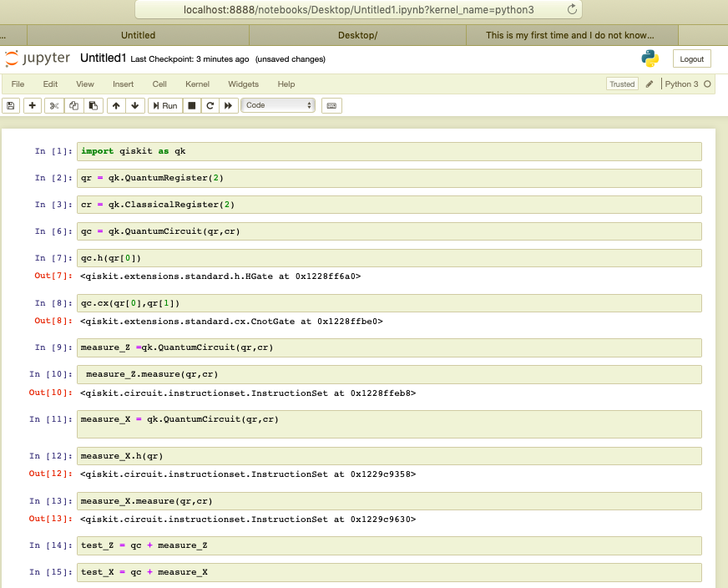Click Out[12] InstructionSet output text
728x588 pixels.
point(248,474)
